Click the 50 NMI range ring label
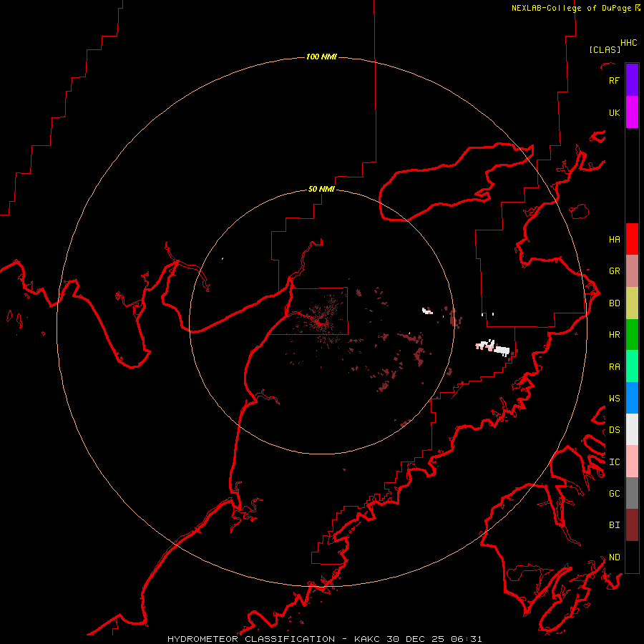Image resolution: width=644 pixels, height=644 pixels. [321, 189]
